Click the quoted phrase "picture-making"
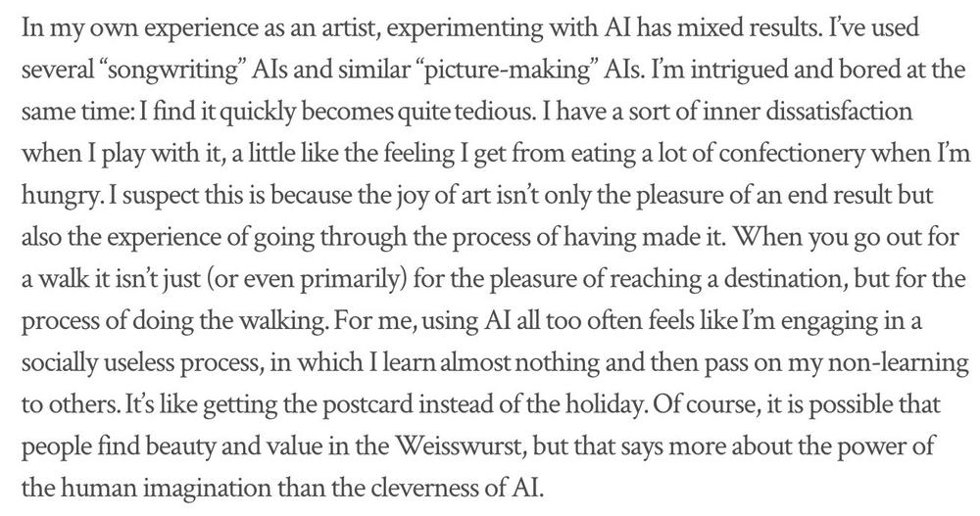This screenshot has height=516, width=980. (507, 70)
